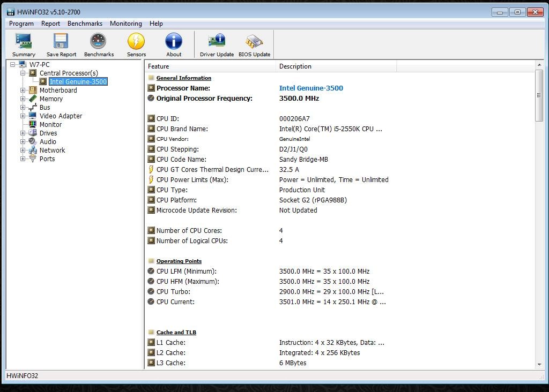Screen dimensions: 549x392
Task: Click the Socket G2 (rPGA988B) value
Action: click(313, 200)
